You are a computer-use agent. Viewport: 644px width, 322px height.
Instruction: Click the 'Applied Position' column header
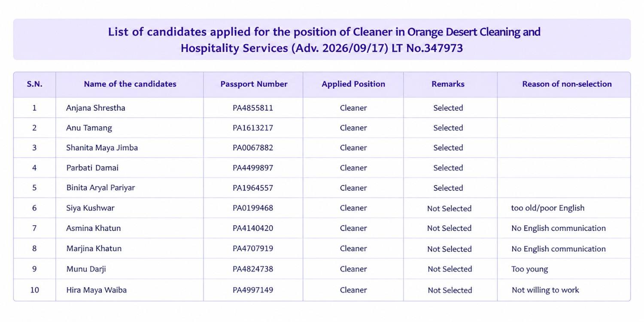pos(353,84)
